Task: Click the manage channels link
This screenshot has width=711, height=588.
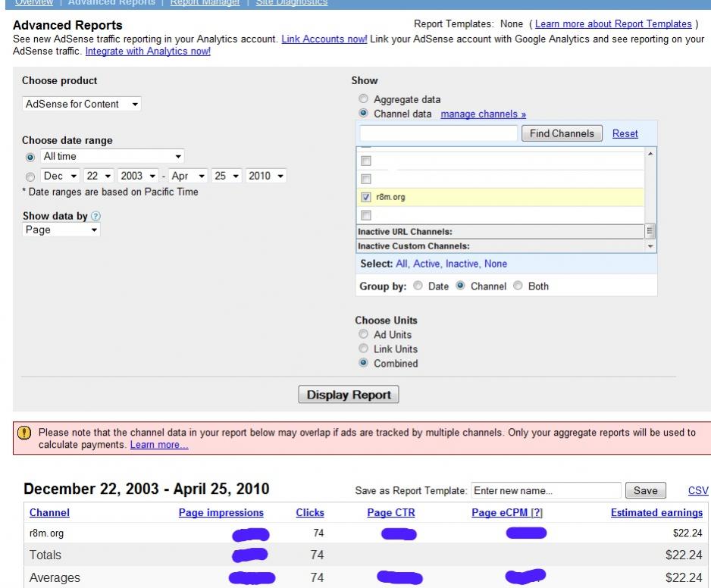Action: [x=483, y=114]
